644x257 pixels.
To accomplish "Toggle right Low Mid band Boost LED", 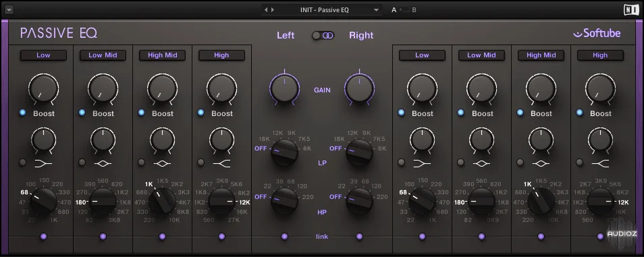I will click(x=461, y=113).
